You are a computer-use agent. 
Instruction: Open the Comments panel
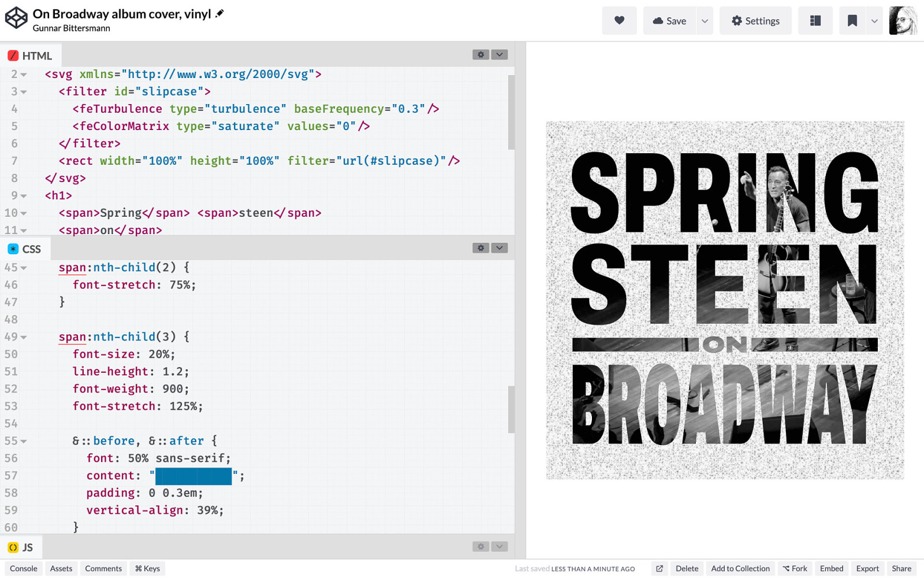coord(103,569)
